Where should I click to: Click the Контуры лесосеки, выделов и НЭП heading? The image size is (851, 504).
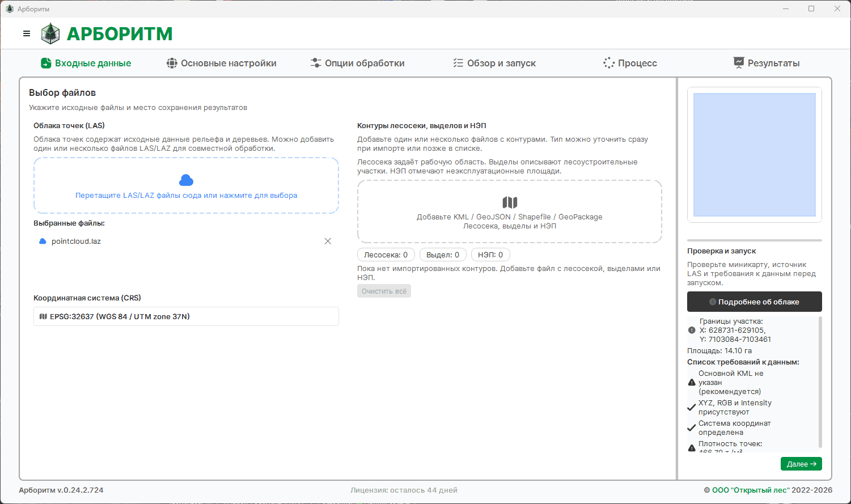[x=422, y=126]
